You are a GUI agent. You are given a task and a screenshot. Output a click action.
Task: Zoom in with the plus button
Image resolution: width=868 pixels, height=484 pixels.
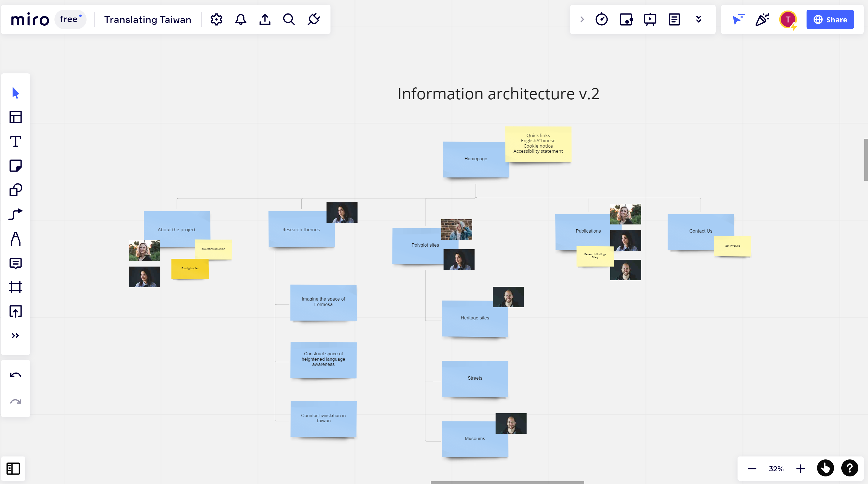click(x=801, y=468)
